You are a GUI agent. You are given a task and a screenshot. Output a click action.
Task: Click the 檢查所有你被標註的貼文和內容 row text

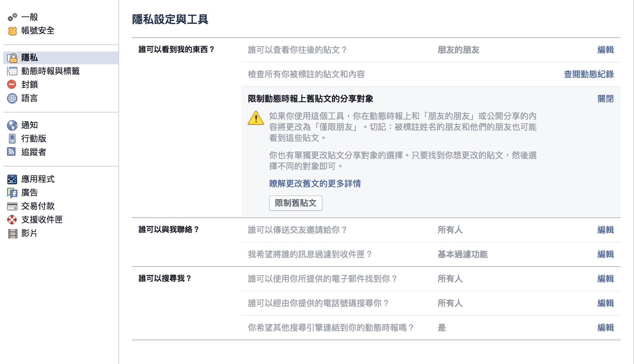pyautogui.click(x=306, y=74)
